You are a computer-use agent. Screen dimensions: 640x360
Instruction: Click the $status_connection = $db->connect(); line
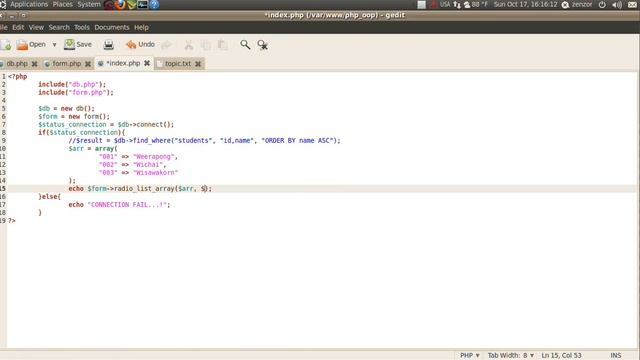(106, 124)
